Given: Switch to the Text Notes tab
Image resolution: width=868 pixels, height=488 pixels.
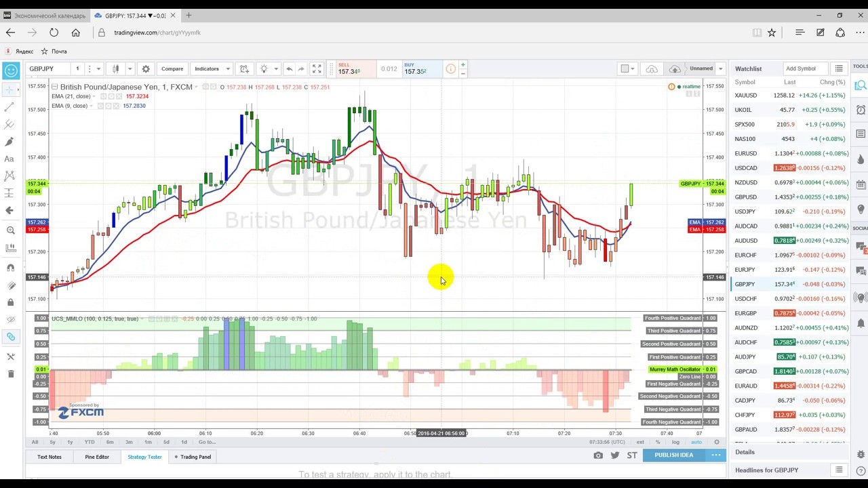Looking at the screenshot, I should (49, 457).
